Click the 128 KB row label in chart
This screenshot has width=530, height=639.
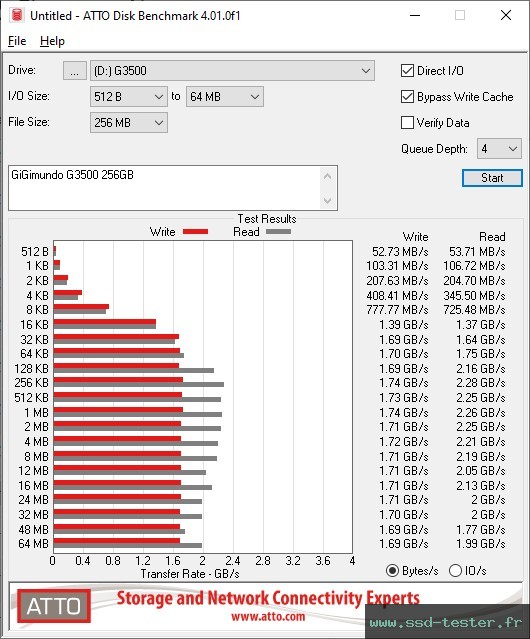[31, 369]
